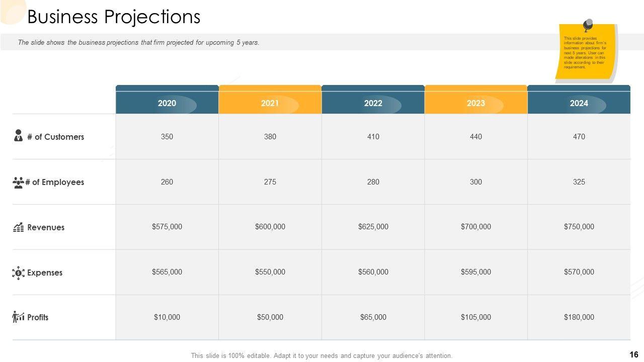The image size is (644, 362).
Task: Select the 2020 column header
Action: click(x=167, y=103)
